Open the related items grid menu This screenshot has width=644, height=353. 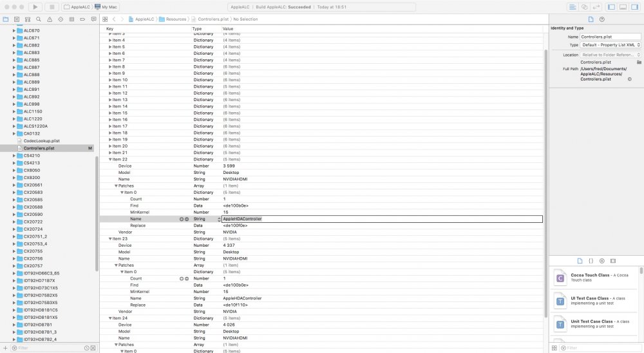coord(105,19)
